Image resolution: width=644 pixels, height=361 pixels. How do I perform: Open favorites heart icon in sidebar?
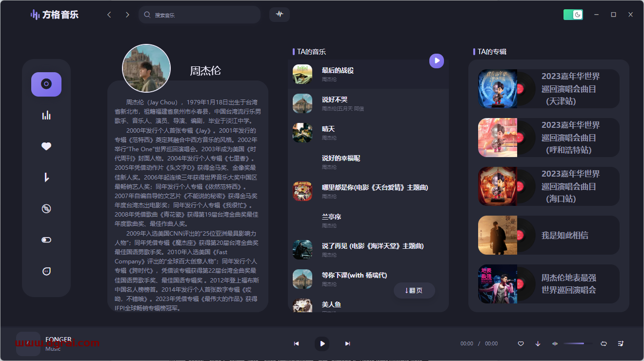[x=46, y=146]
